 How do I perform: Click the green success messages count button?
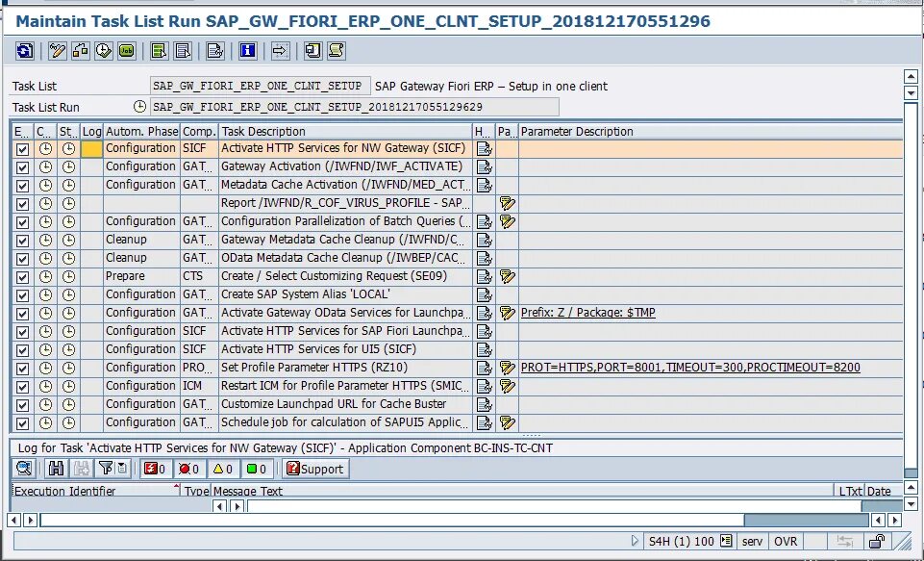pos(257,469)
